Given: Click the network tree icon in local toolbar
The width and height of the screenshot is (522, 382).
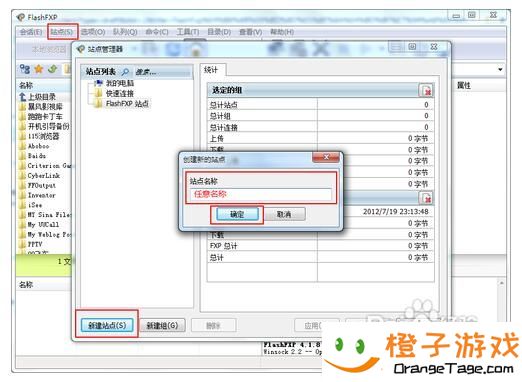Looking at the screenshot, I should click(x=25, y=69).
